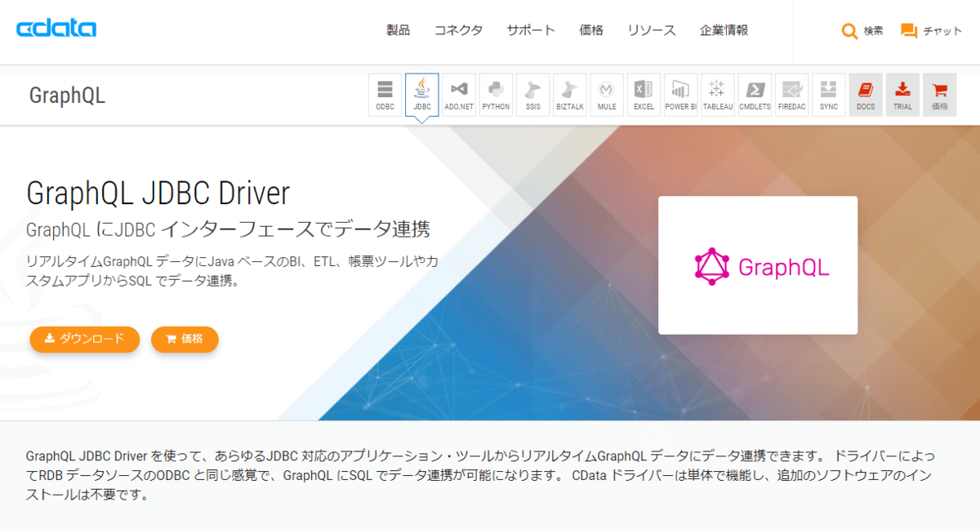Click the GraphQL logo card
Screen dimensions: 980x529
(x=758, y=265)
